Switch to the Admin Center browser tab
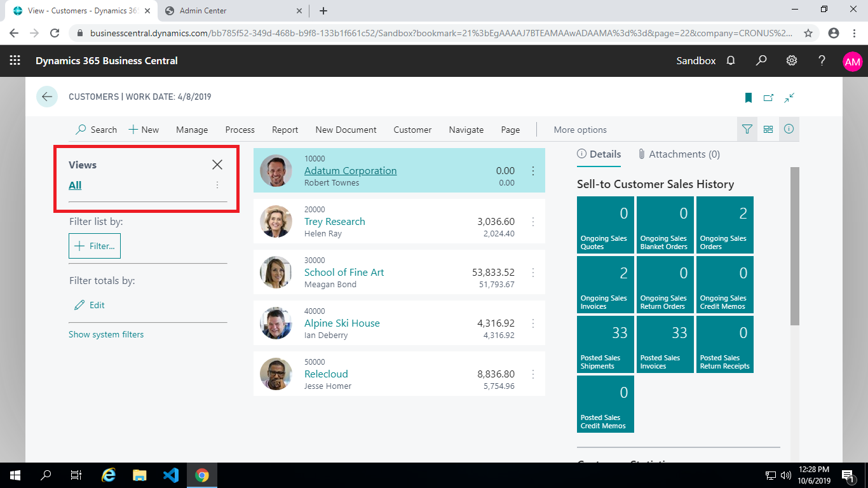The height and width of the screenshot is (488, 868). tap(233, 11)
